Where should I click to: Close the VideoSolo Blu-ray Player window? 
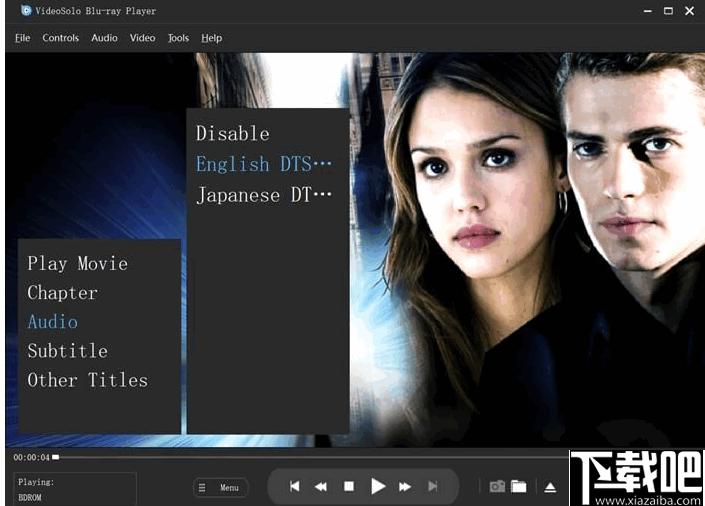tap(689, 11)
